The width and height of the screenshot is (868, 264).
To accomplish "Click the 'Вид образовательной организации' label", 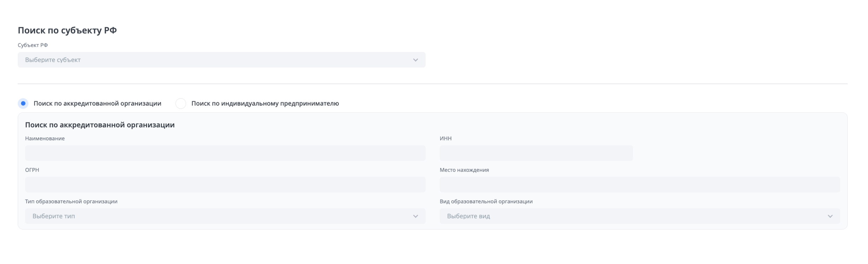I will click(x=486, y=201).
